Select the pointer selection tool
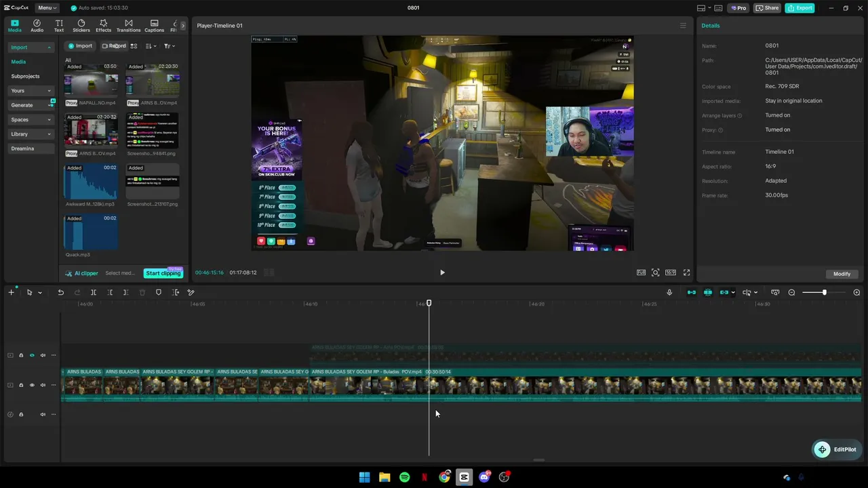Viewport: 868px width, 488px height. [29, 293]
